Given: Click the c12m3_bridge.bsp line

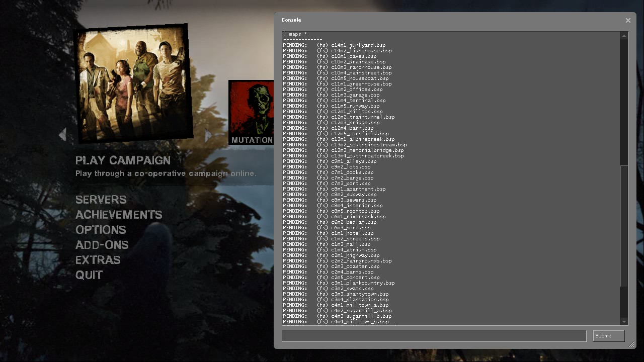Looking at the screenshot, I should click(x=331, y=123).
